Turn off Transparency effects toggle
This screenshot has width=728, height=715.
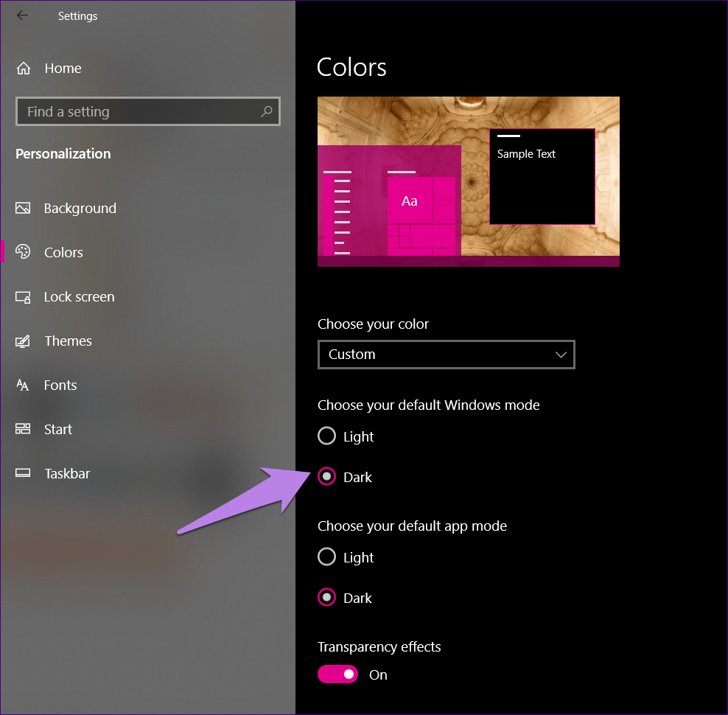[337, 674]
